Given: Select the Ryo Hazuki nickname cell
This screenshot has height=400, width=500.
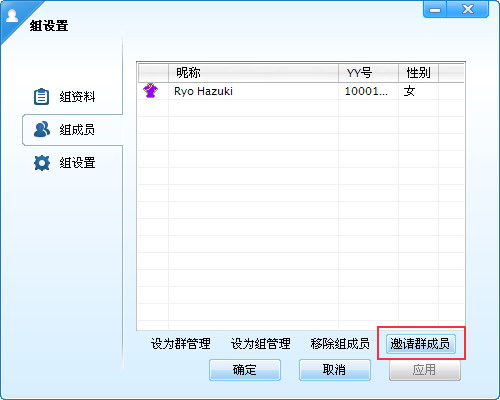Looking at the screenshot, I should (x=253, y=91).
